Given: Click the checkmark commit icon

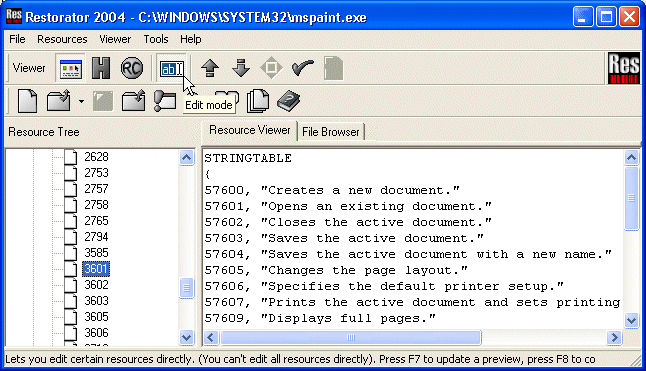Looking at the screenshot, I should point(302,68).
